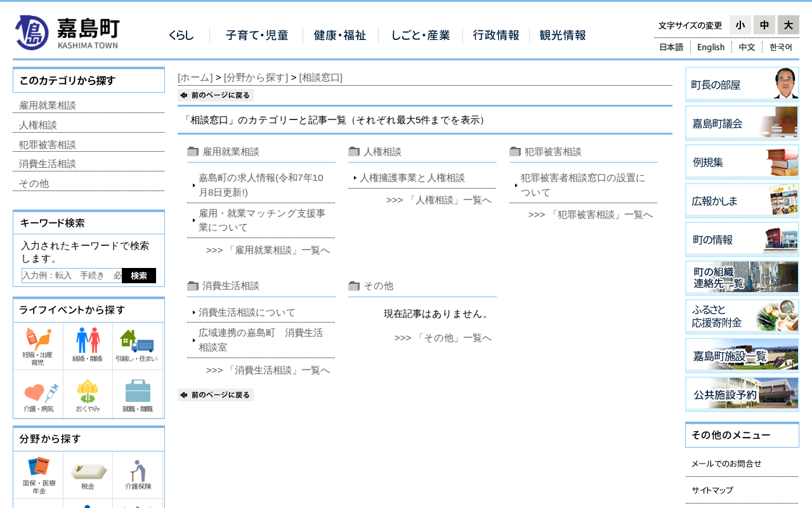View the 「犯罪被害相談」一覧へ list link

[x=591, y=215]
